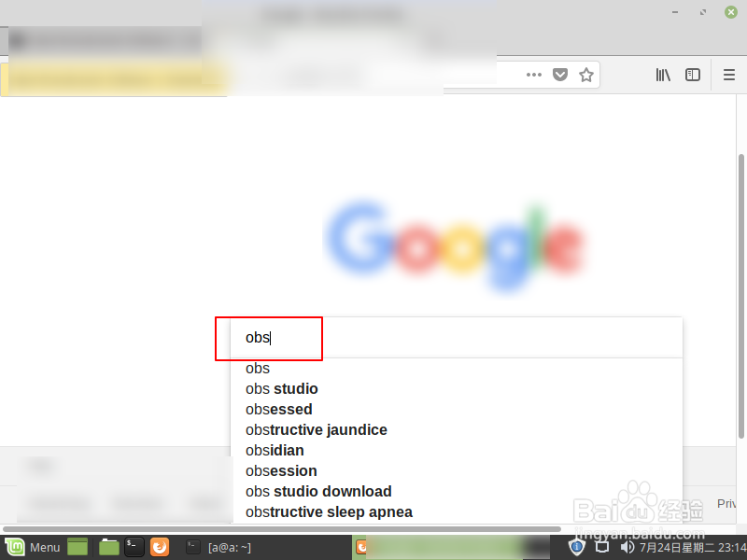Image resolution: width=747 pixels, height=560 pixels.
Task: Open the Mint Menu launcher
Action: pyautogui.click(x=33, y=547)
